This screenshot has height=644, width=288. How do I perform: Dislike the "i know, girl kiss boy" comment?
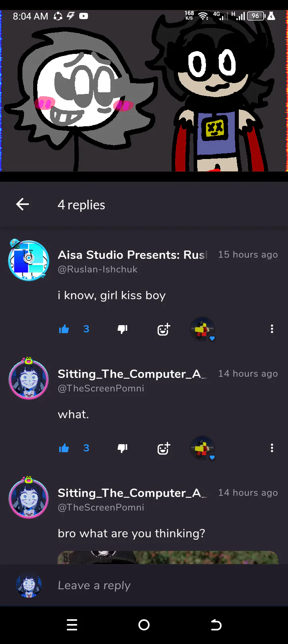click(122, 329)
